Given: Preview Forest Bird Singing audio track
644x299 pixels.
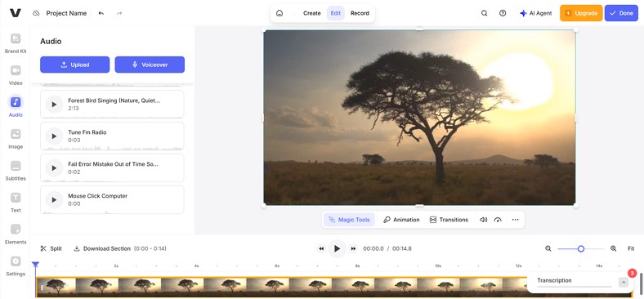Looking at the screenshot, I should click(x=54, y=105).
